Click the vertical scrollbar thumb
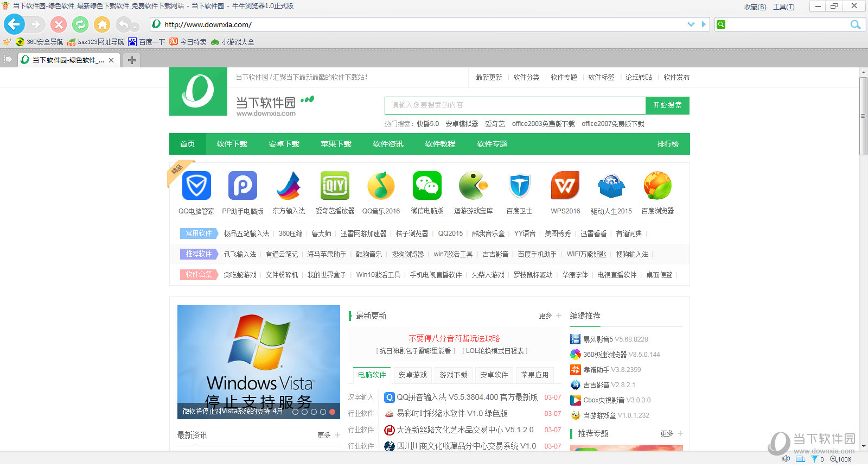 click(x=863, y=116)
